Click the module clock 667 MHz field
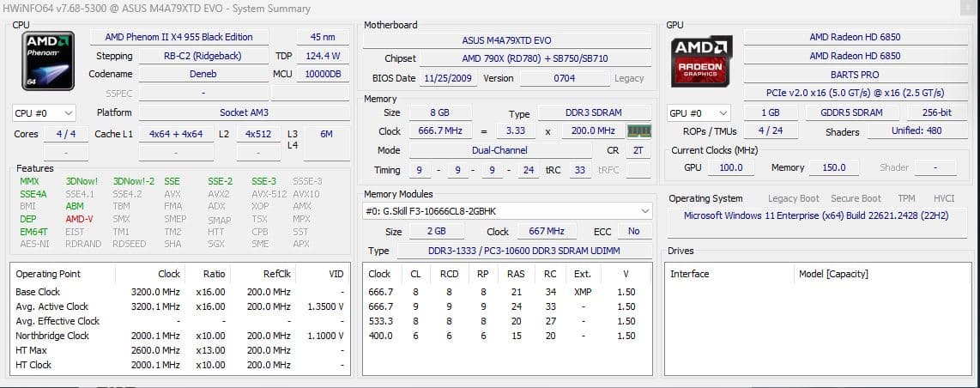 click(547, 231)
